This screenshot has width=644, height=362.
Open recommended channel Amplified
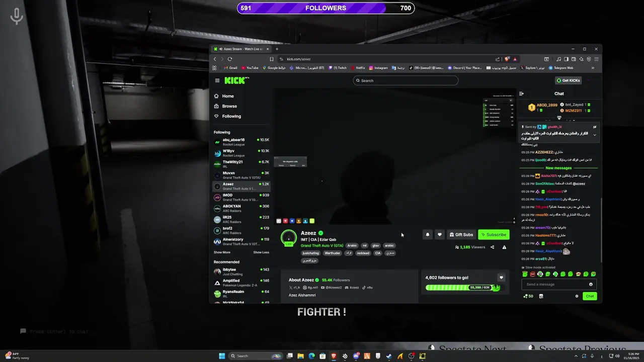242,283
